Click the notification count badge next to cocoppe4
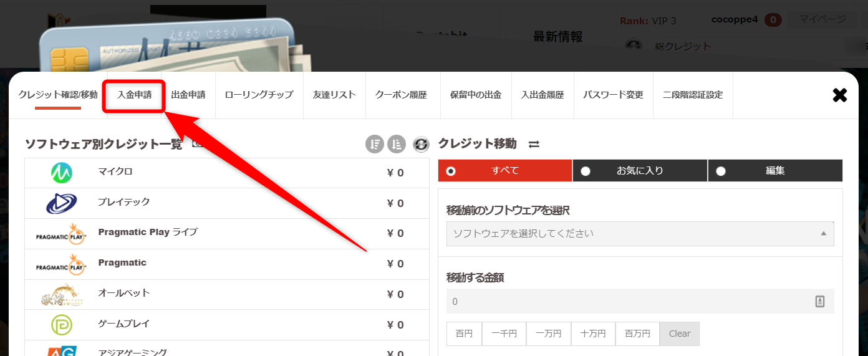This screenshot has height=356, width=868. (773, 20)
